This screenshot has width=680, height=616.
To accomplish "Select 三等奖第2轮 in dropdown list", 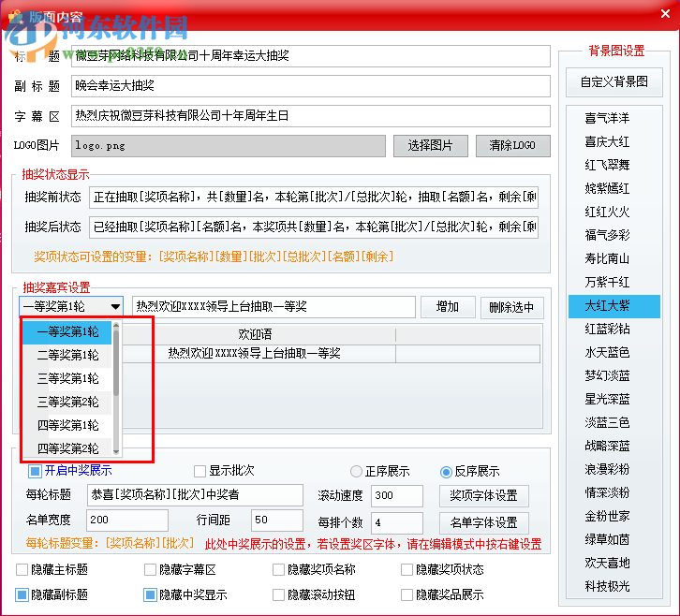I will (67, 403).
